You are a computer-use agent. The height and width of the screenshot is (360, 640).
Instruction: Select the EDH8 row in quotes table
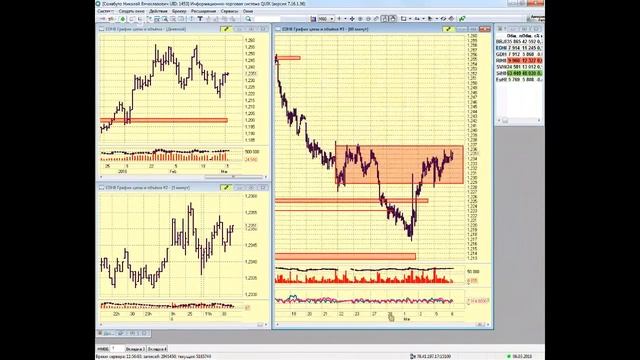[x=519, y=48]
